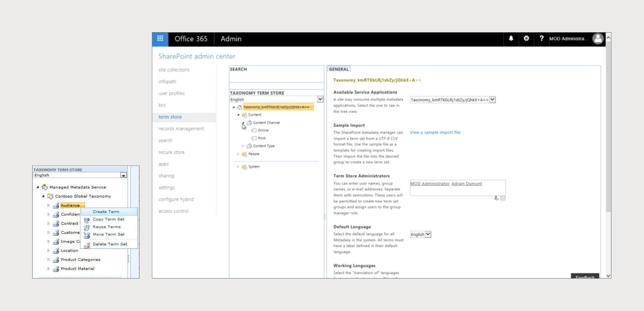
Task: Open the settings gear in the header
Action: [x=526, y=39]
